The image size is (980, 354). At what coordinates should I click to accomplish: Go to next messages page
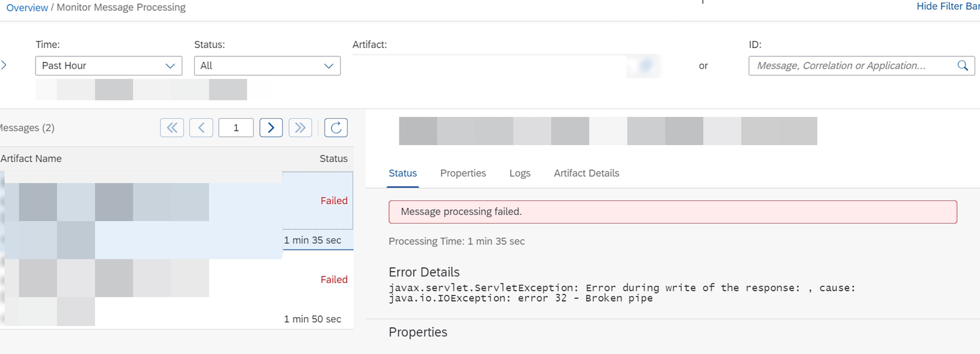pos(271,127)
